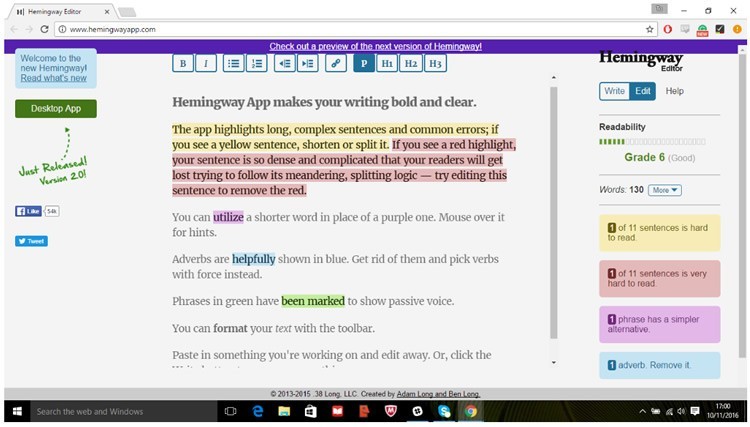Open Task View from the taskbar
The height and width of the screenshot is (427, 750).
(231, 411)
